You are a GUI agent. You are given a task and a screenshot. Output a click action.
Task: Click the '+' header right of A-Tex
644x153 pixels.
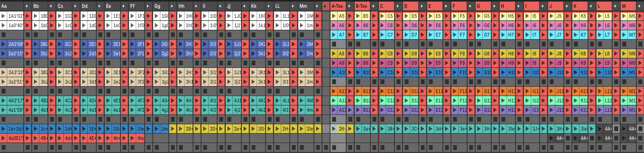[x=349, y=6]
